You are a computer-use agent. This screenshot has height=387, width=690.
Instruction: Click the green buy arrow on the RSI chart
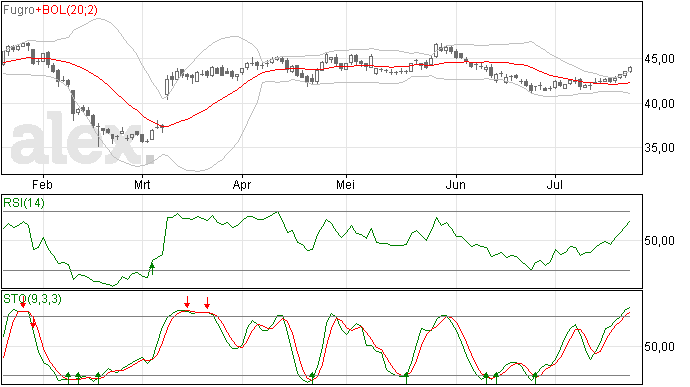152,269
